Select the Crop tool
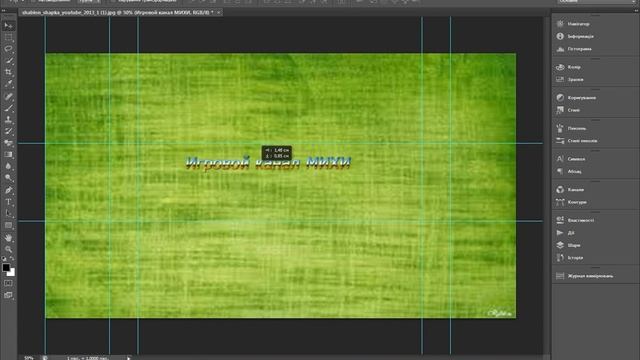Screen dimensions: 640x360 coord(8,72)
